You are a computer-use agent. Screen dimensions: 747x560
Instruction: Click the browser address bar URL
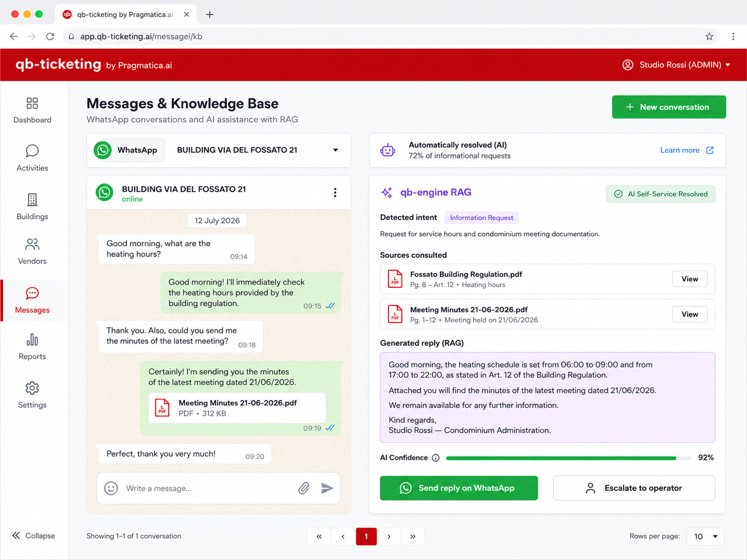pyautogui.click(x=141, y=37)
